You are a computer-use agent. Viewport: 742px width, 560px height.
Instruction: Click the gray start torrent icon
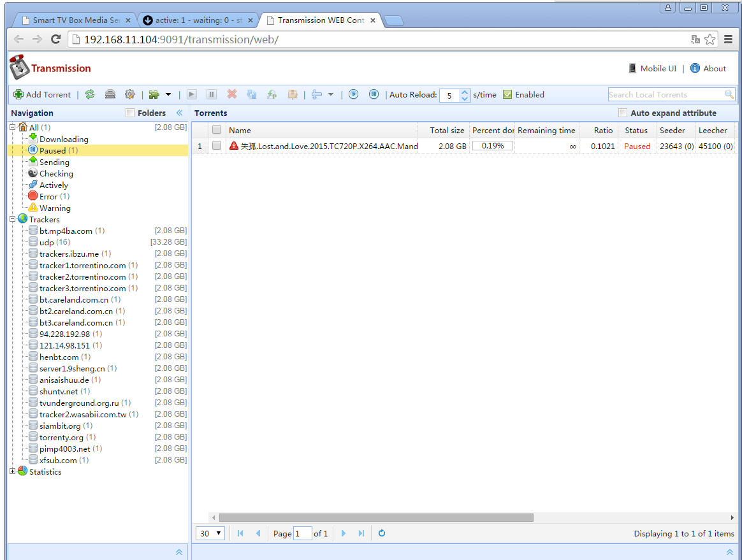coord(192,94)
